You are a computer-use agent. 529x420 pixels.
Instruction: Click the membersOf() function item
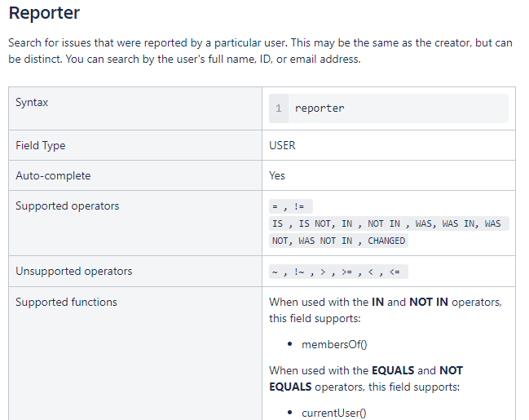(x=334, y=344)
